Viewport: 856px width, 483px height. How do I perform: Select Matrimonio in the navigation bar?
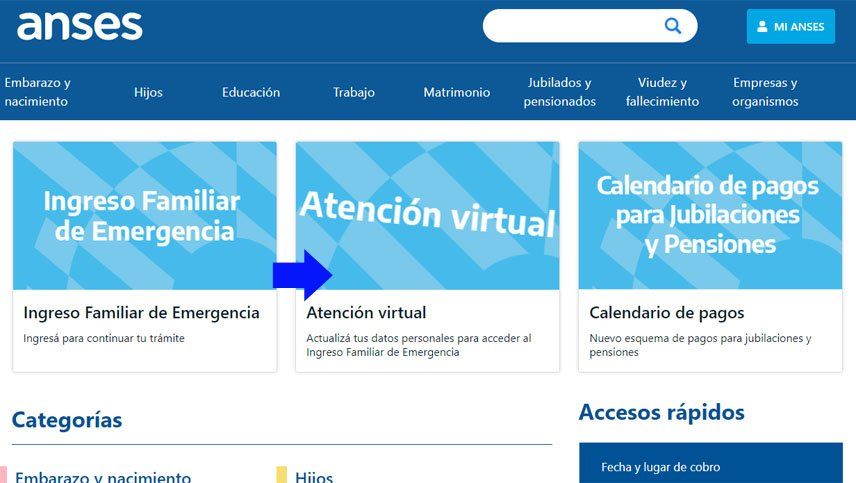[456, 92]
